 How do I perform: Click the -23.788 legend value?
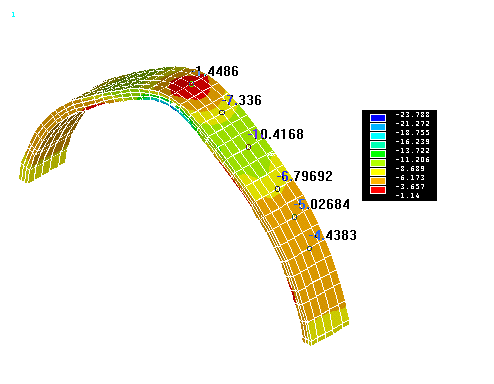pos(413,115)
